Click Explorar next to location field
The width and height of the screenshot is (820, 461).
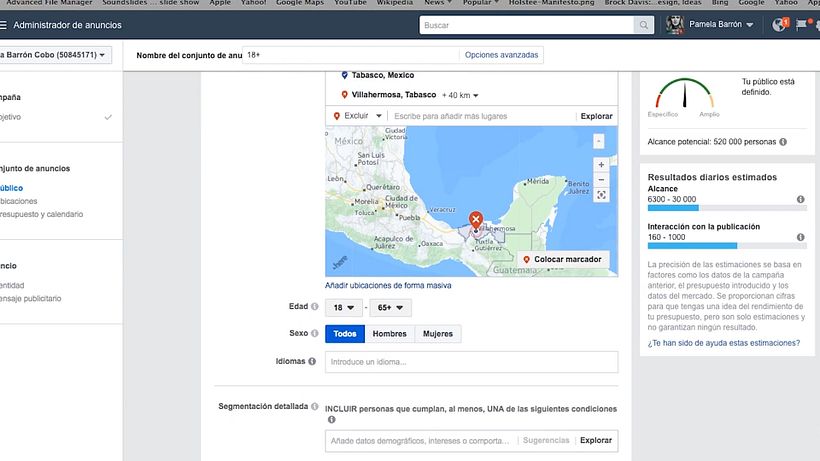(596, 116)
